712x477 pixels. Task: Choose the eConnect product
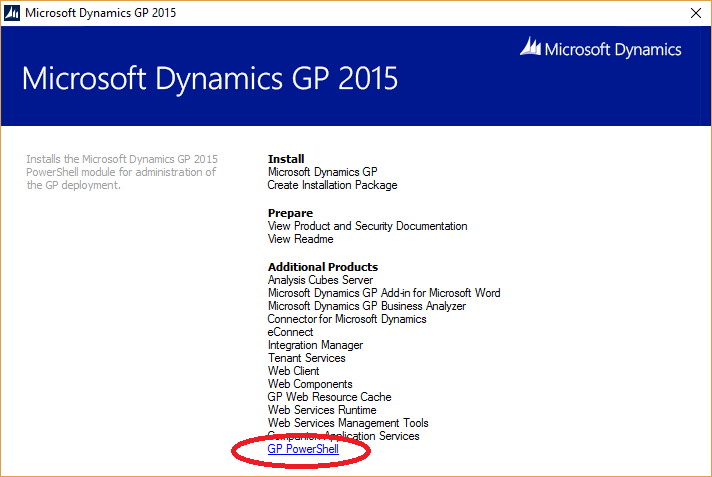(x=290, y=332)
